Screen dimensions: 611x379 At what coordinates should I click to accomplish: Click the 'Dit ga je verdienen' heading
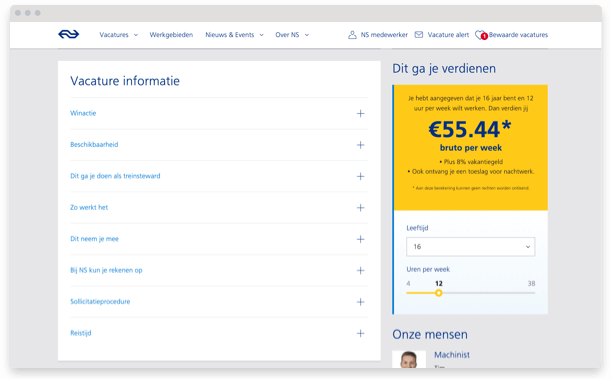click(x=444, y=69)
